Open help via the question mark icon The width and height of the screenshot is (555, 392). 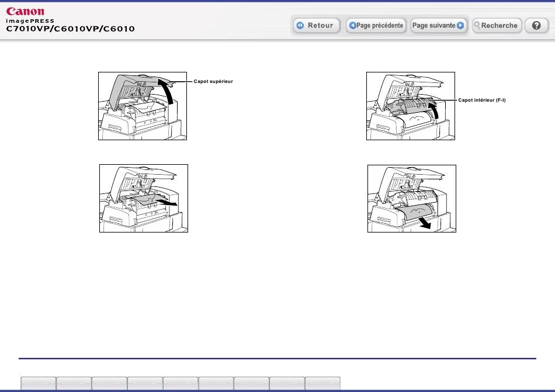[536, 26]
